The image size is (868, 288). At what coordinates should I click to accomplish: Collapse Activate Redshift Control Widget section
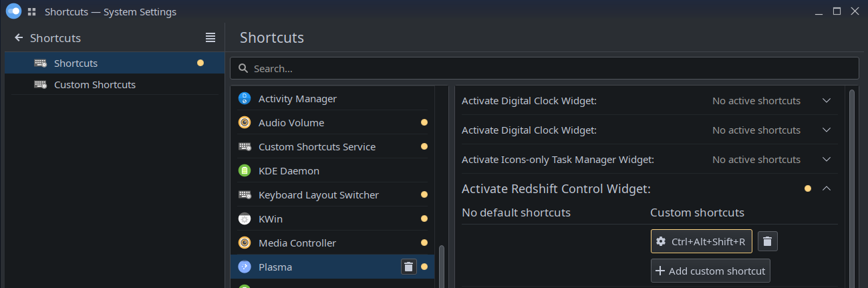[826, 189]
